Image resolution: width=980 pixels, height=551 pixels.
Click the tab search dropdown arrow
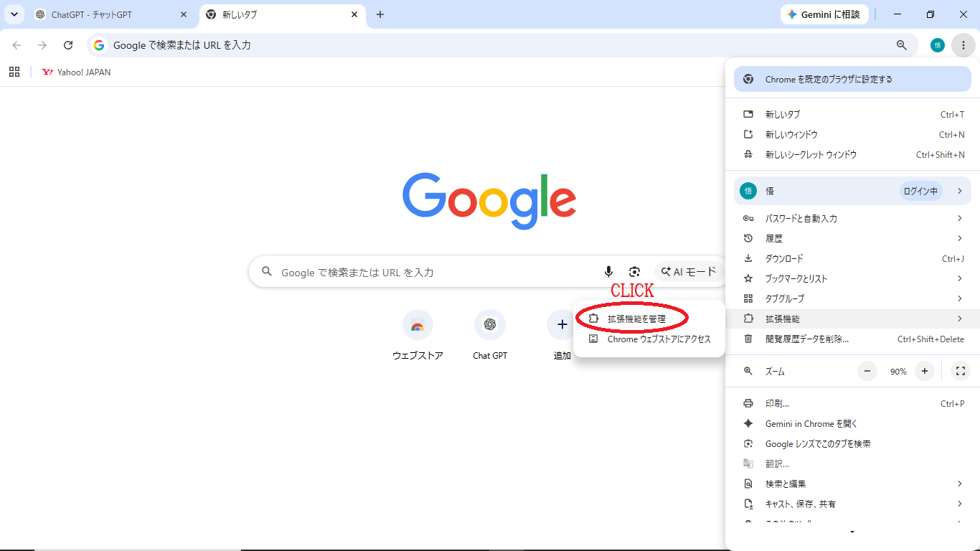coord(14,14)
